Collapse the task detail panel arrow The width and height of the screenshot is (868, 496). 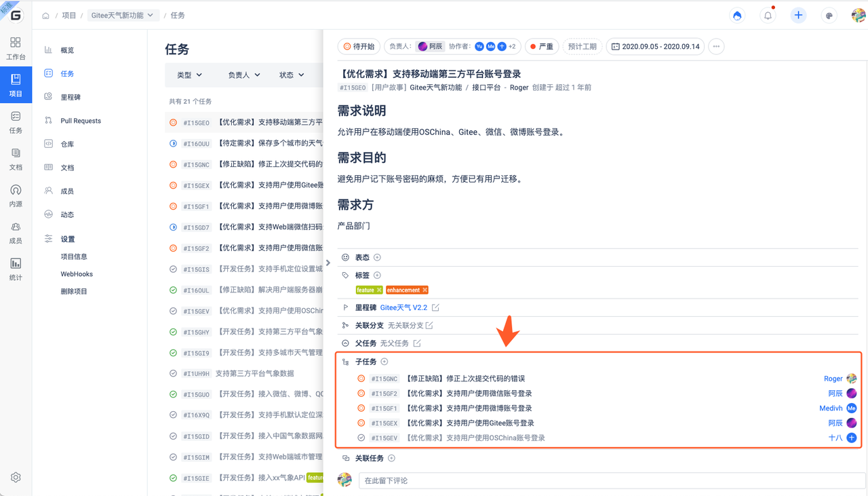coord(328,263)
